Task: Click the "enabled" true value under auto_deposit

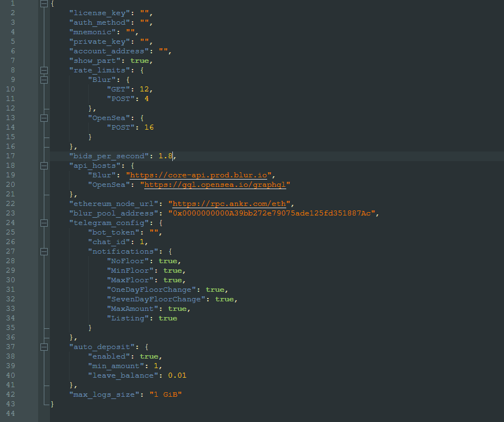Action: (149, 356)
